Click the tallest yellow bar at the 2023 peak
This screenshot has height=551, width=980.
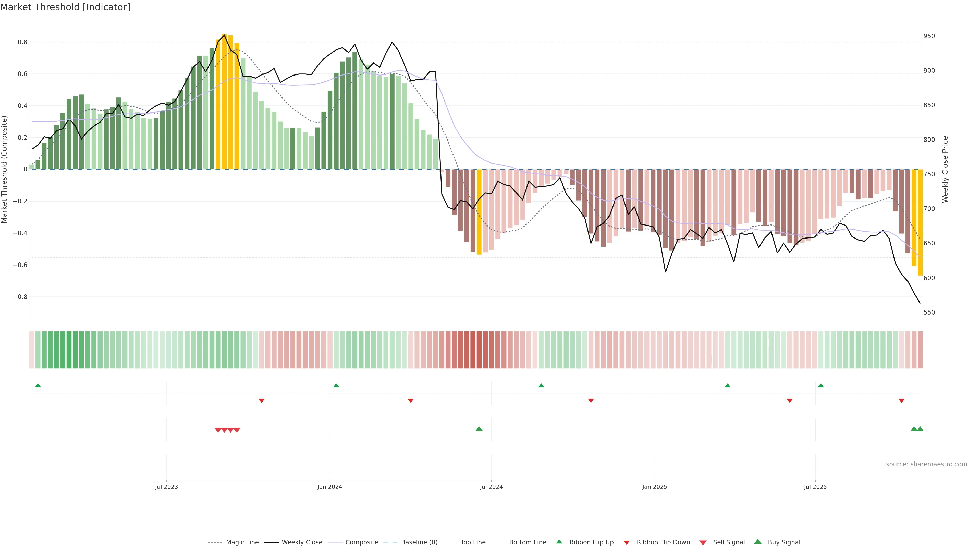click(x=225, y=102)
